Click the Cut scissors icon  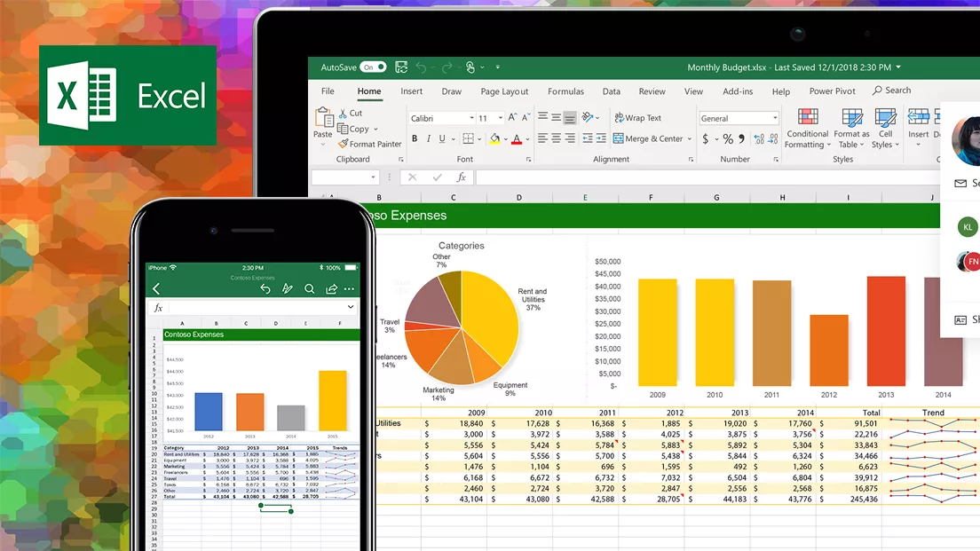click(344, 114)
